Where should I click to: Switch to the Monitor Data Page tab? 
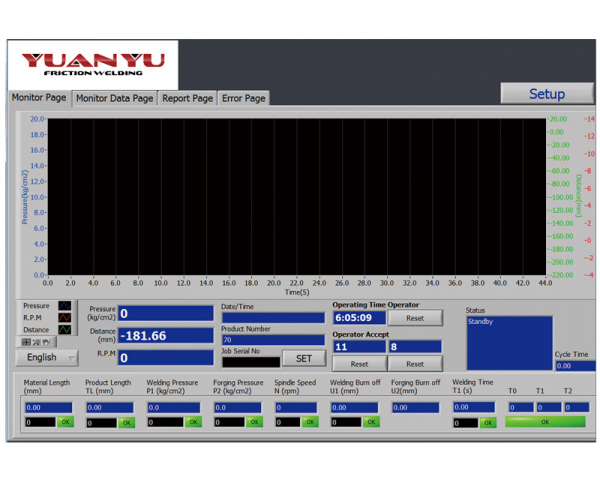pyautogui.click(x=115, y=98)
